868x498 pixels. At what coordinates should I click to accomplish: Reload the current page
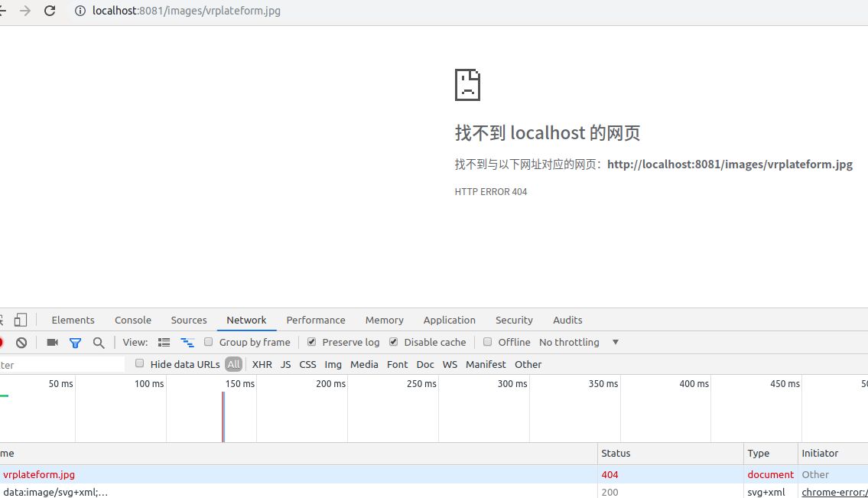[50, 11]
